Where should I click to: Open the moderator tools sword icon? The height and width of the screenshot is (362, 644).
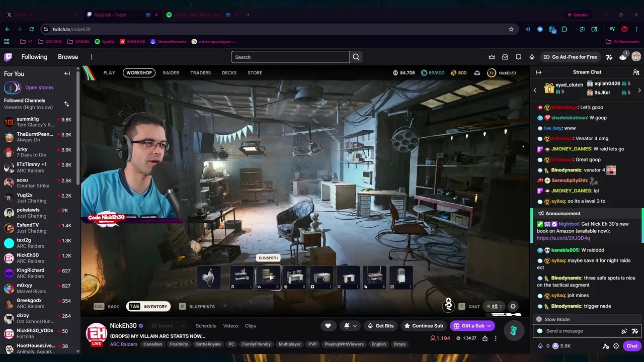point(606,346)
